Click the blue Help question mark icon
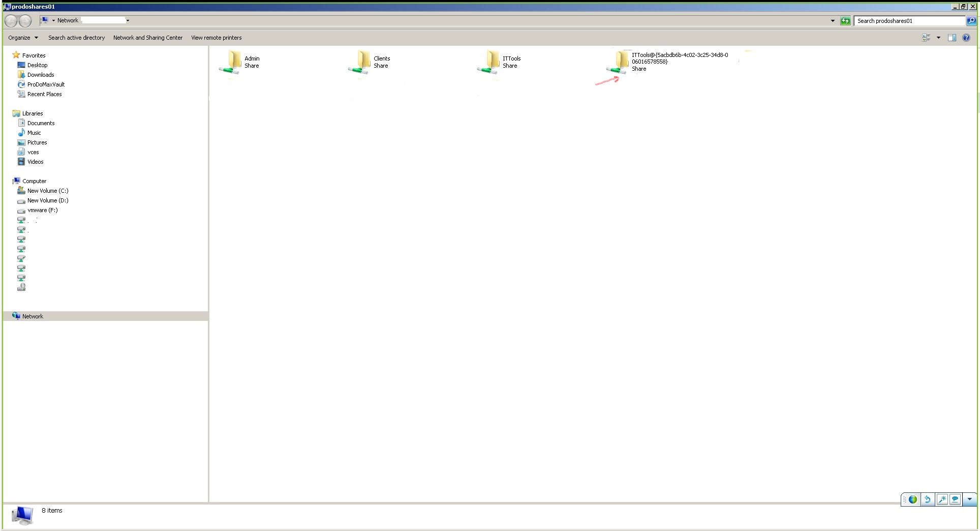Image resolution: width=980 pixels, height=531 pixels. pyautogui.click(x=966, y=37)
